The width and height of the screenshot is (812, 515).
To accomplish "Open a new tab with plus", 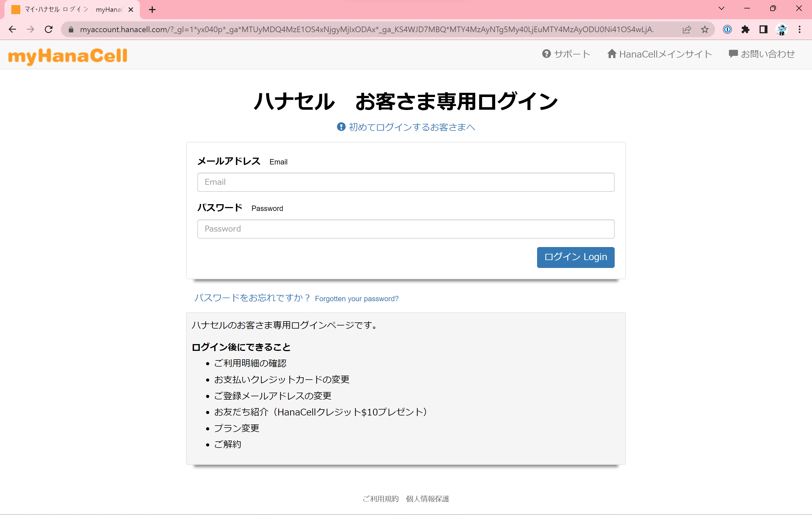I will [152, 10].
